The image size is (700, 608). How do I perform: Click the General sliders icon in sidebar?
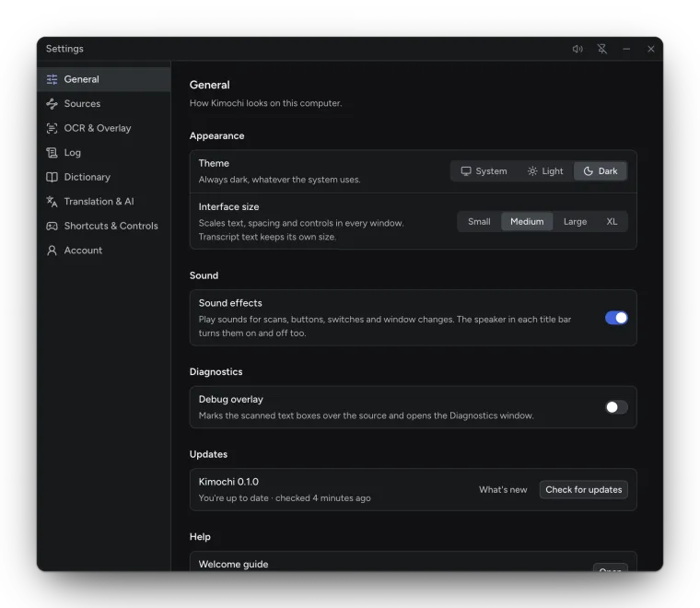[52, 79]
